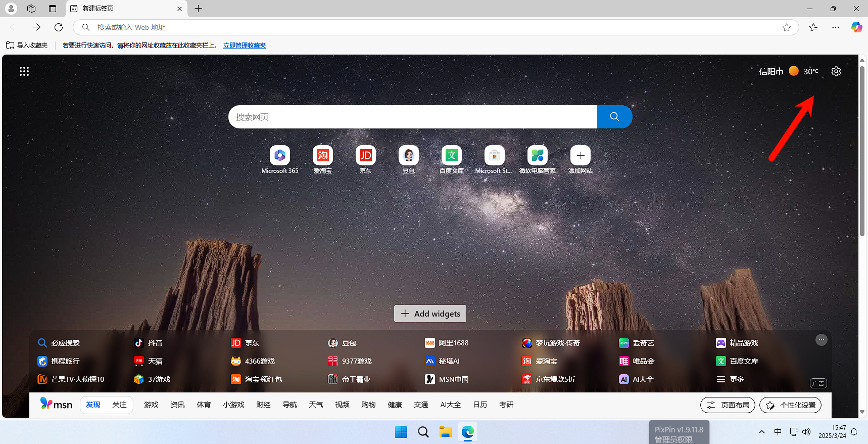The height and width of the screenshot is (444, 868).
Task: Click 导入收藏夹 in favorites bar
Action: pyautogui.click(x=27, y=45)
